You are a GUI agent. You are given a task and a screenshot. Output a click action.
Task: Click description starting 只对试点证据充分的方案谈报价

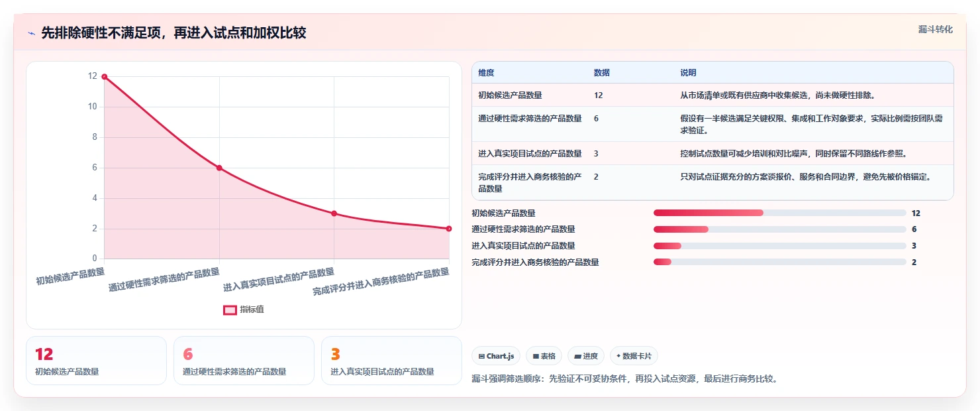(806, 177)
